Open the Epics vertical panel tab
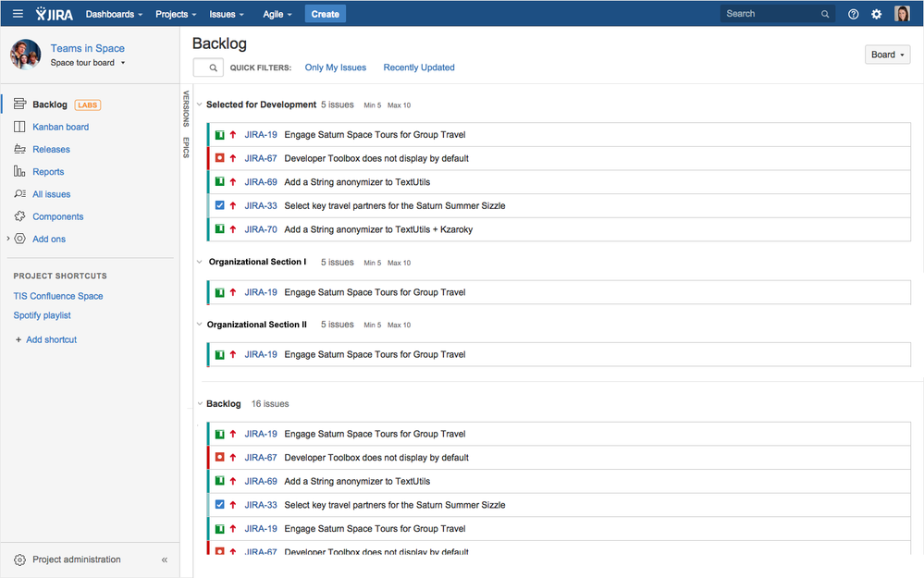The image size is (924, 578). click(186, 147)
